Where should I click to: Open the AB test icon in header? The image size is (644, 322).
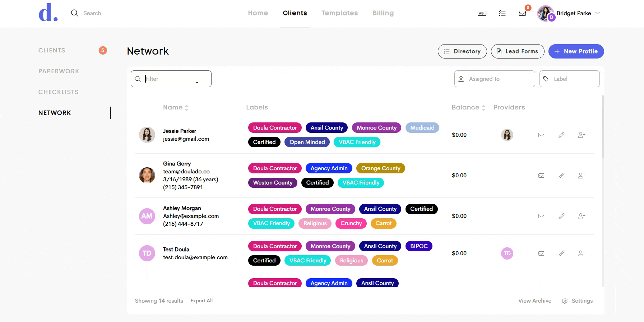click(x=482, y=13)
